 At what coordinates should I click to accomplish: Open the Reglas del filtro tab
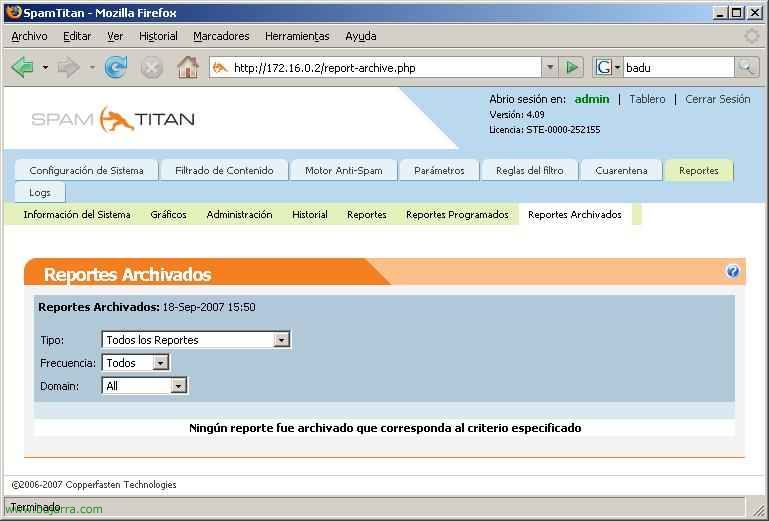click(x=530, y=170)
